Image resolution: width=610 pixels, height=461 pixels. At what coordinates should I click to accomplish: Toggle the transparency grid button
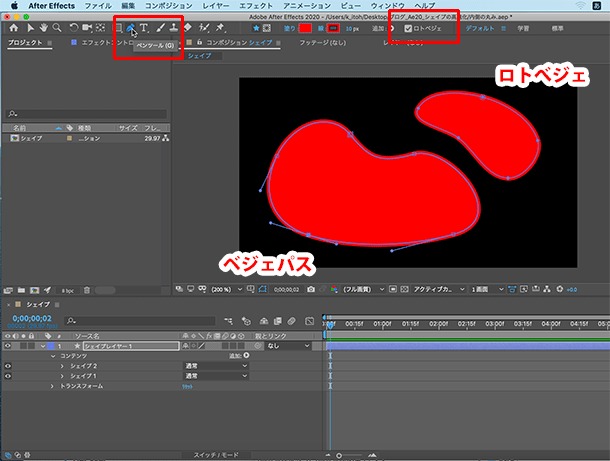[405, 289]
